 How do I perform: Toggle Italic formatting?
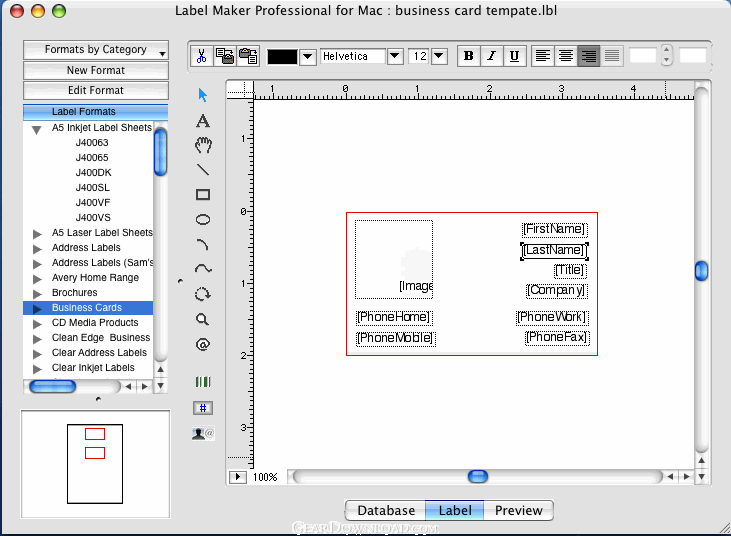point(491,56)
